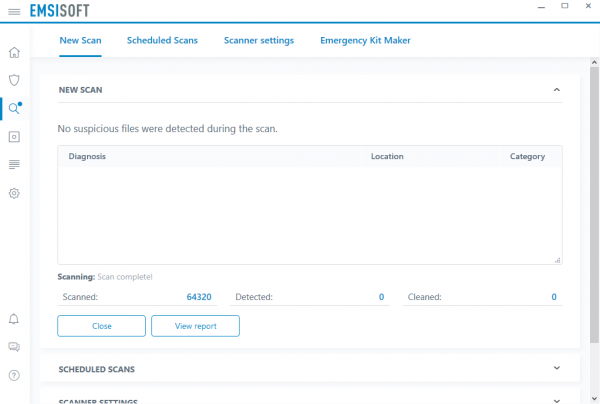Open notifications bell icon
Viewport: 600px width, 404px height.
tap(14, 319)
